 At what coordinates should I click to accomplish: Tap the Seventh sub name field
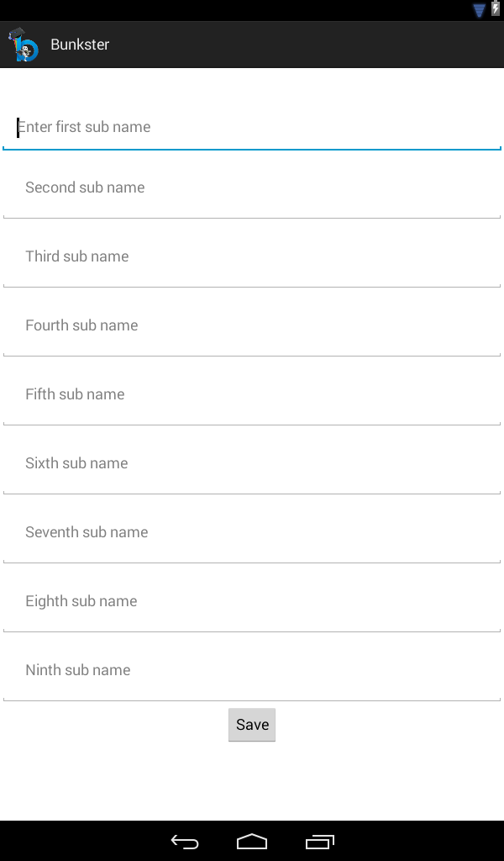[252, 532]
